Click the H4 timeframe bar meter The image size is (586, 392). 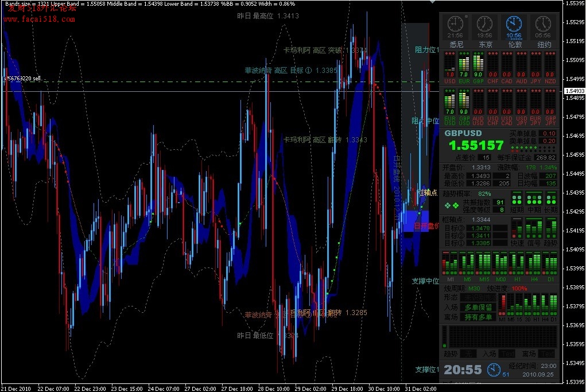tap(534, 263)
